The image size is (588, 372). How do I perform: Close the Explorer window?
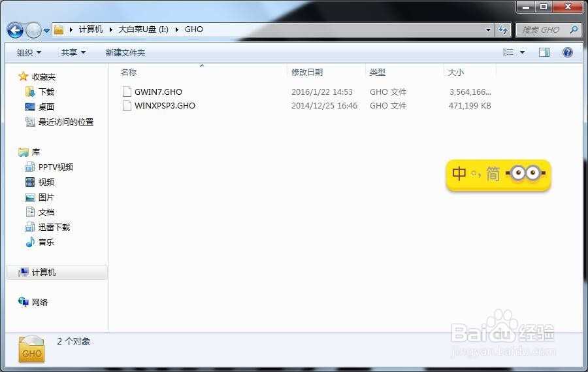(x=568, y=7)
